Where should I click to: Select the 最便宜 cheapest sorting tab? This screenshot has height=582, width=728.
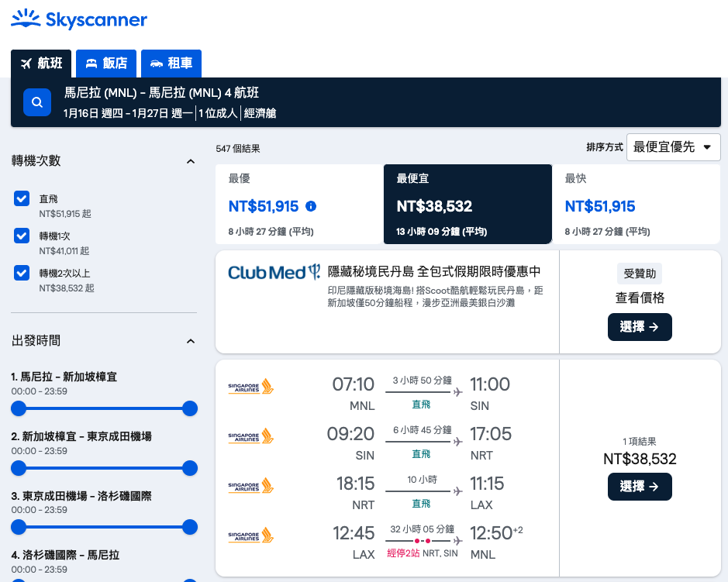pos(468,205)
